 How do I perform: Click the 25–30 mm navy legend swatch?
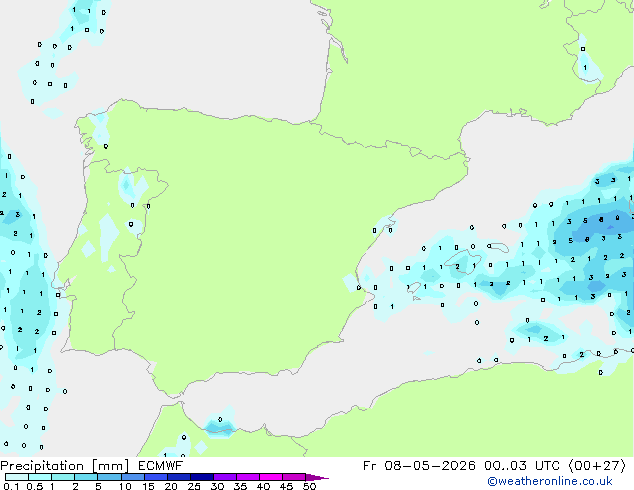[x=201, y=477]
